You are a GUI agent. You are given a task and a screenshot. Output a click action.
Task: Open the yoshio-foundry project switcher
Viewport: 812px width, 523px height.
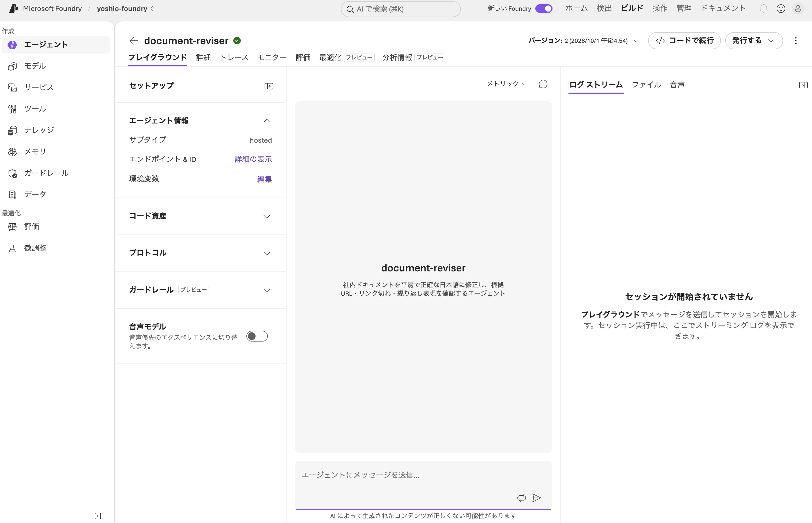(x=126, y=9)
